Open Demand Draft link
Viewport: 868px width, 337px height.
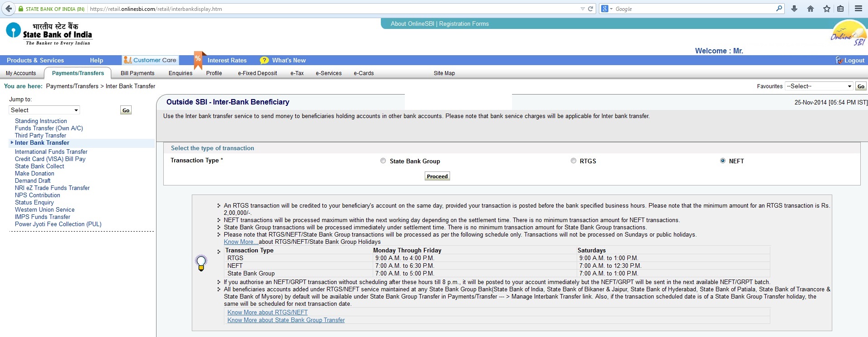tap(33, 180)
